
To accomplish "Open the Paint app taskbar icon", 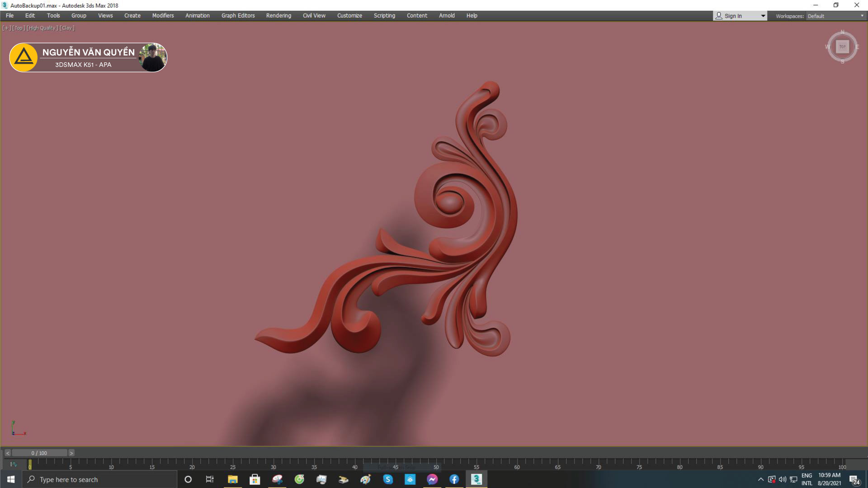I will 366,479.
